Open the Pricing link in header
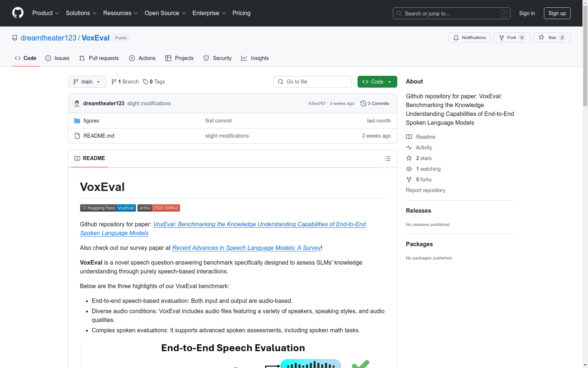The height and width of the screenshot is (368, 588). point(241,13)
